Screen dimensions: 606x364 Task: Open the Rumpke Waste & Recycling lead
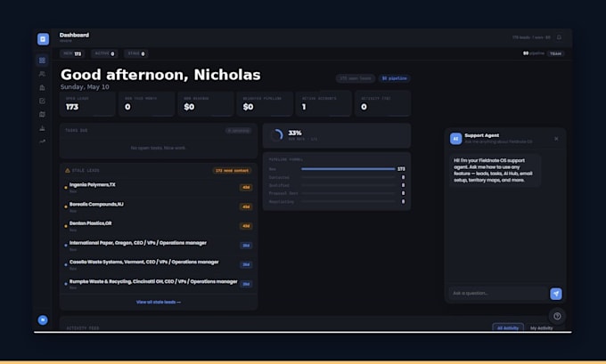tap(159, 284)
